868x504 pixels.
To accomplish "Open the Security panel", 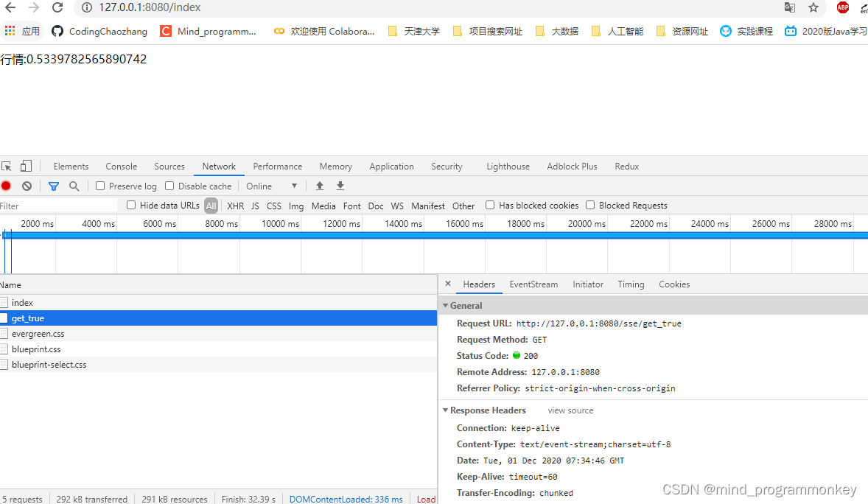I will click(x=447, y=166).
